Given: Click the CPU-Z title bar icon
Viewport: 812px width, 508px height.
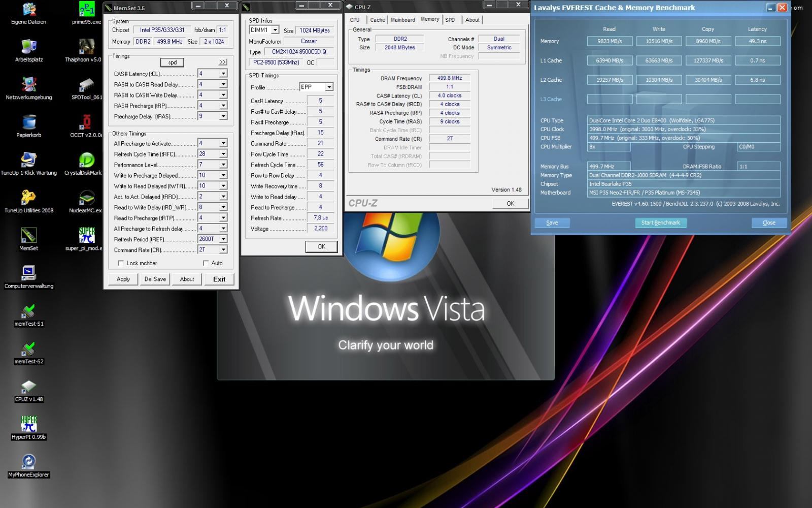Looking at the screenshot, I should [x=350, y=7].
